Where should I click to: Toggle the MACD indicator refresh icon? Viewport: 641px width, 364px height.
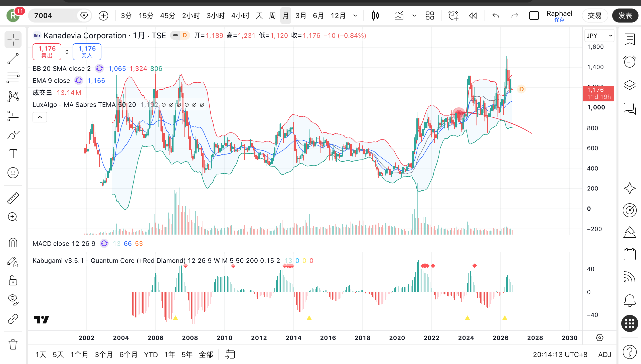coord(104,243)
